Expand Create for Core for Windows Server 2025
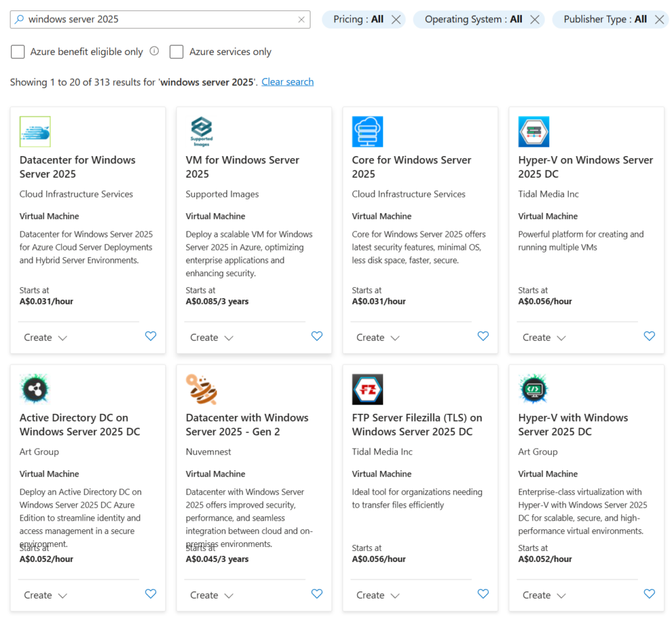672x621 pixels. tap(378, 338)
